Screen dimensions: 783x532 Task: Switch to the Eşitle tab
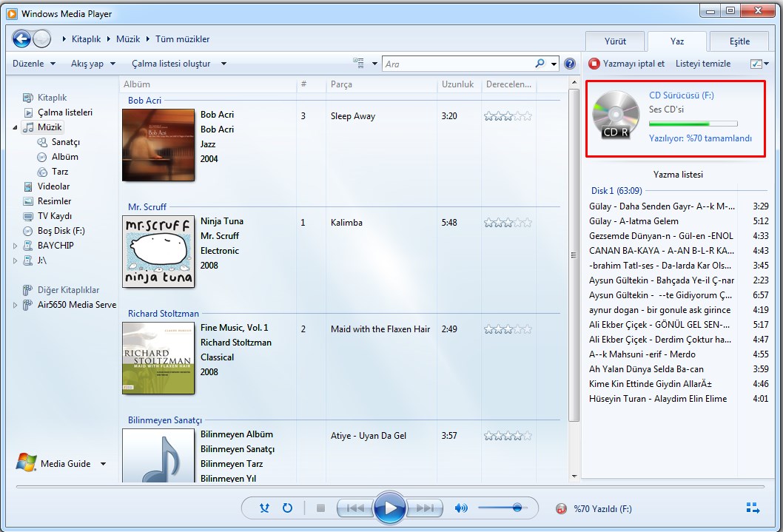coord(739,41)
